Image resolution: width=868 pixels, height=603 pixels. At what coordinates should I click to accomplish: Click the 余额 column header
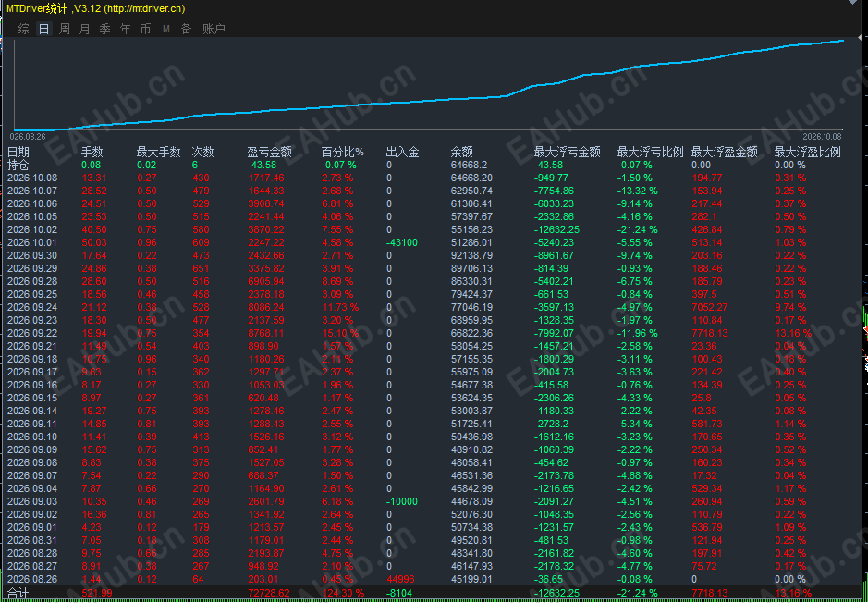(461, 153)
